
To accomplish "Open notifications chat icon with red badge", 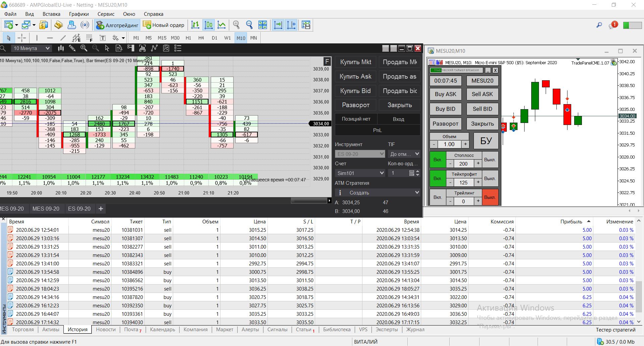I will tap(613, 25).
